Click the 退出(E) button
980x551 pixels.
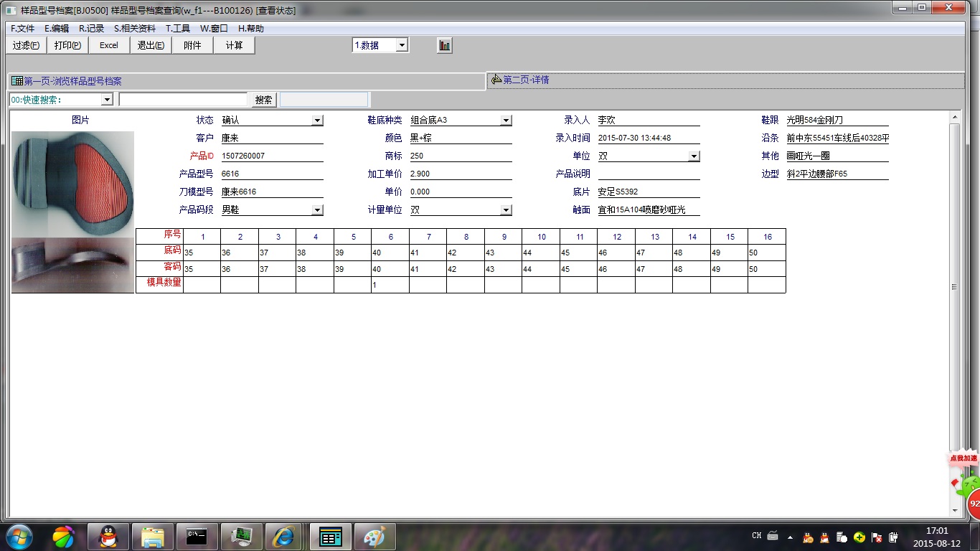point(151,45)
